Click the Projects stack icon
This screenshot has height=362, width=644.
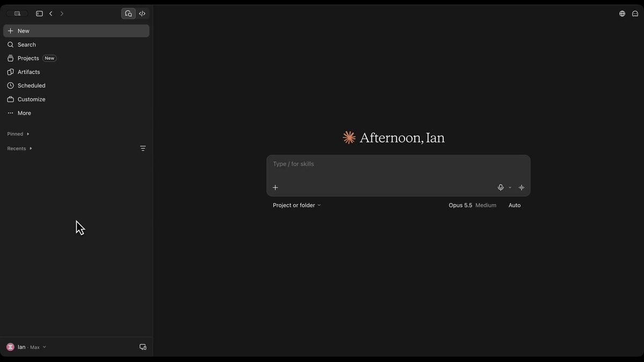[10, 58]
